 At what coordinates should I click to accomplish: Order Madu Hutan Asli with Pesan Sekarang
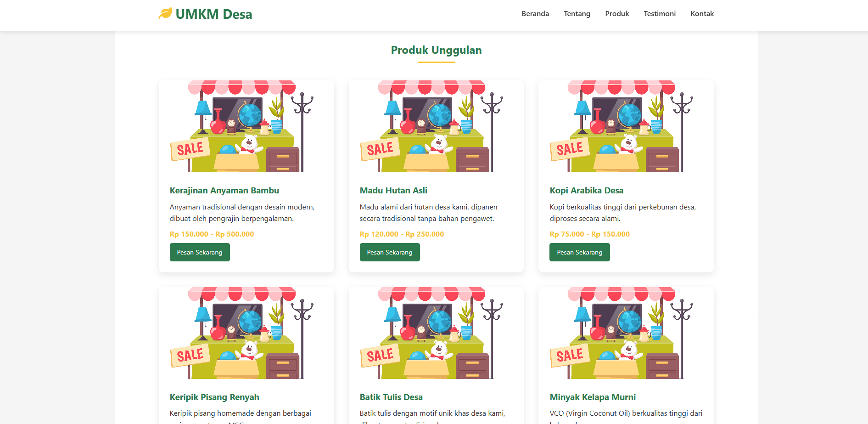point(390,252)
